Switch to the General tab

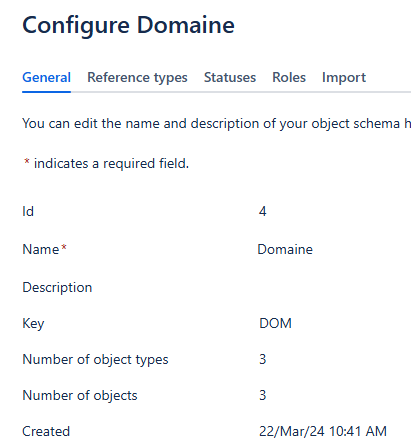click(46, 78)
